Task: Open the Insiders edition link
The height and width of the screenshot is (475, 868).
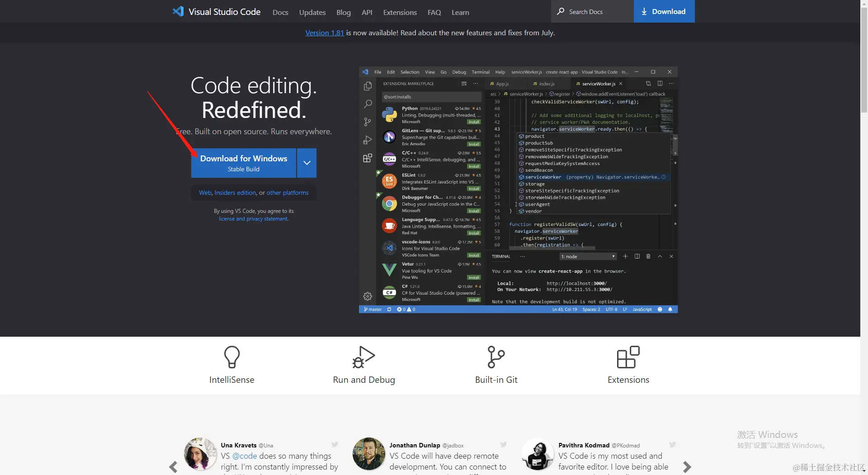Action: point(236,193)
